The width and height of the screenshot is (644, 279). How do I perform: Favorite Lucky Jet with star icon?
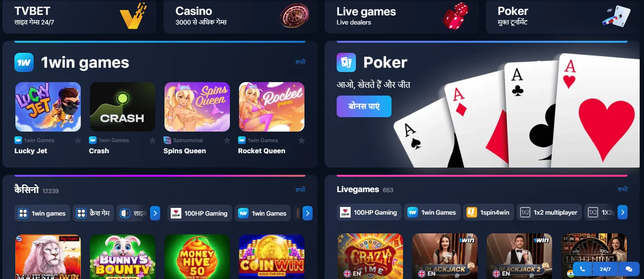(x=78, y=140)
